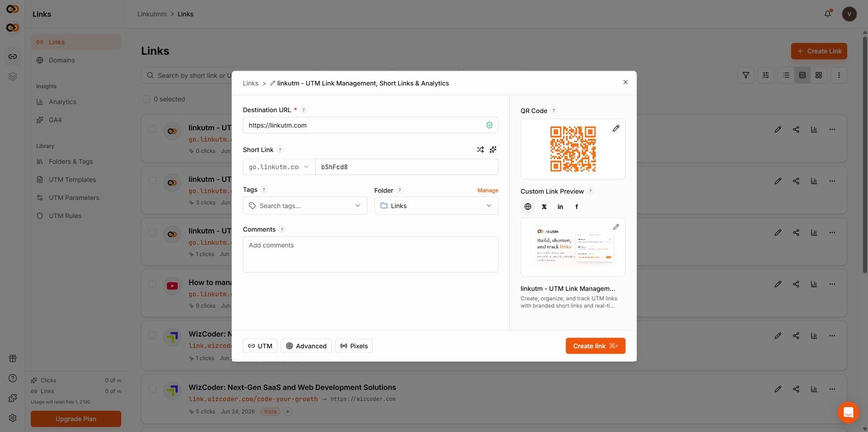Show Destination URL help tooltip

pos(304,110)
